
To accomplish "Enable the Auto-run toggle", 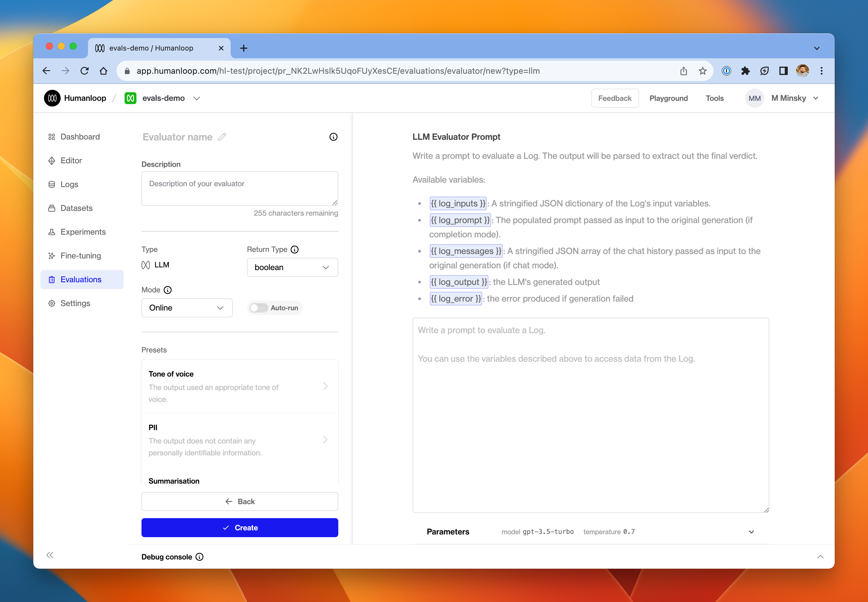I will pyautogui.click(x=259, y=308).
